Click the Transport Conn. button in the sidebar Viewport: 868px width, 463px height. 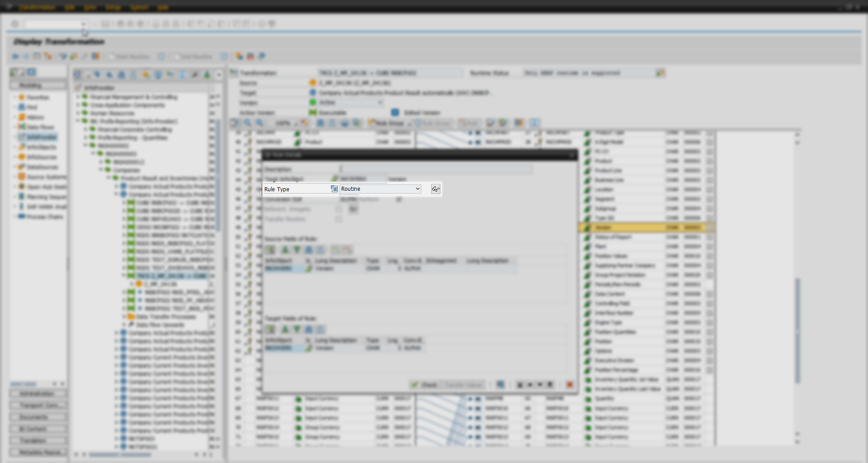point(38,405)
